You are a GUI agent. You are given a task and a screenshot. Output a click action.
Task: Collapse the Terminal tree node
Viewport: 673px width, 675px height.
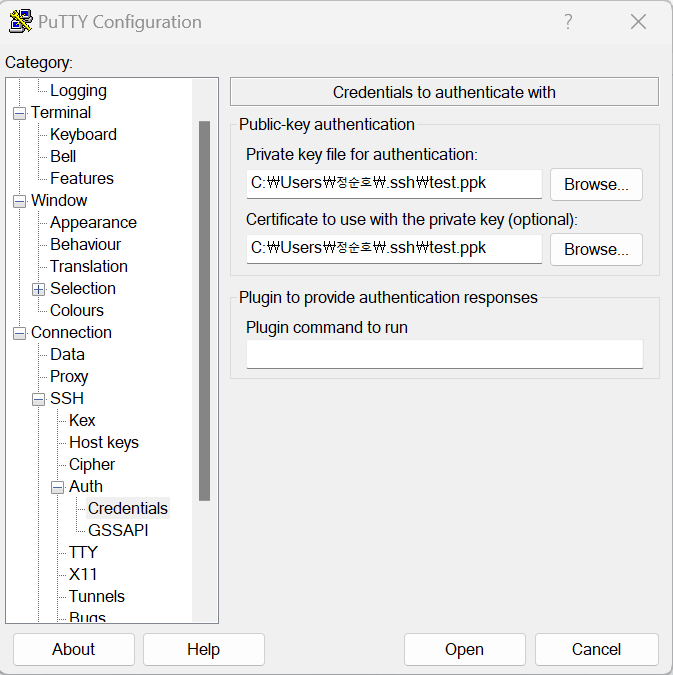[19, 113]
